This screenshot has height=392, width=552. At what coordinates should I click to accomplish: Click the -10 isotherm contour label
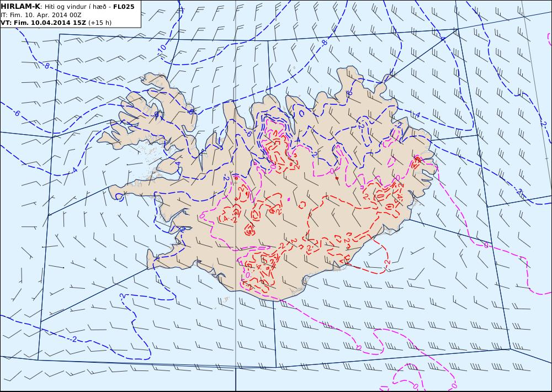pyautogui.click(x=162, y=50)
